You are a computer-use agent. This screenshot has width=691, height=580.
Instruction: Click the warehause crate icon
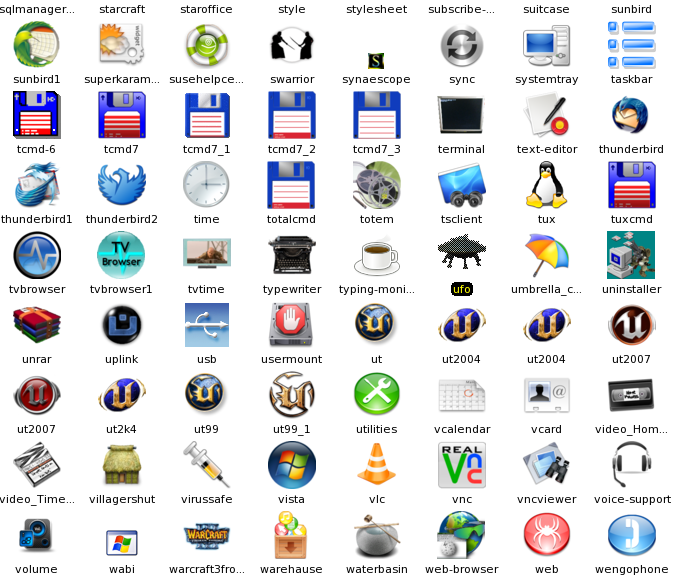[x=290, y=535]
